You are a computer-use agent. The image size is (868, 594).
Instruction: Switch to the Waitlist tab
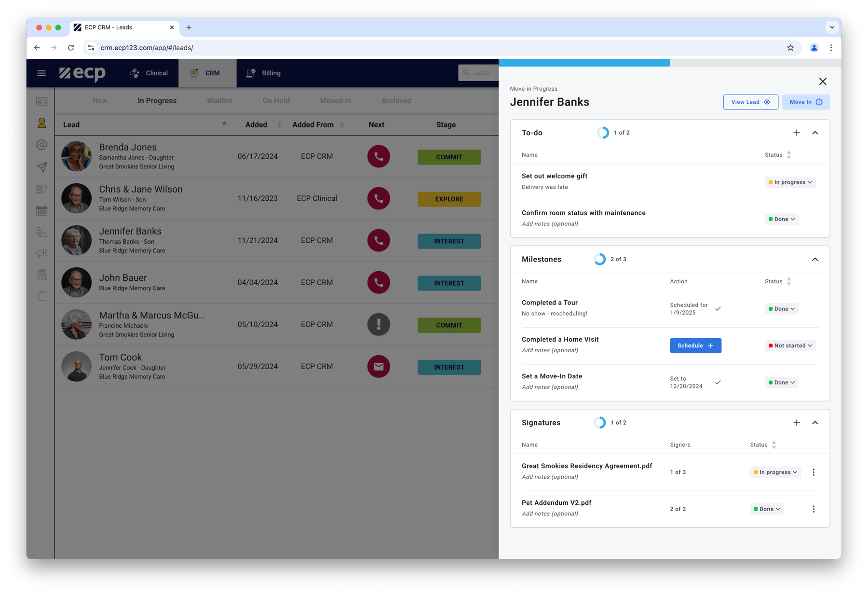pos(219,100)
